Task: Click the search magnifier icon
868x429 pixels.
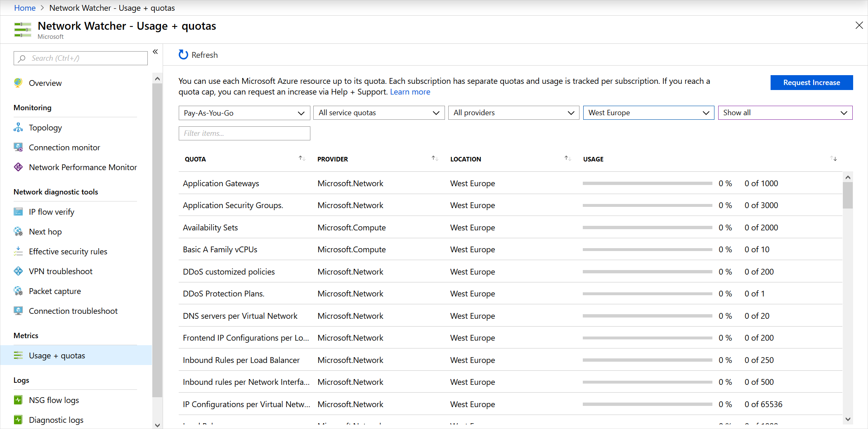Action: (22, 58)
